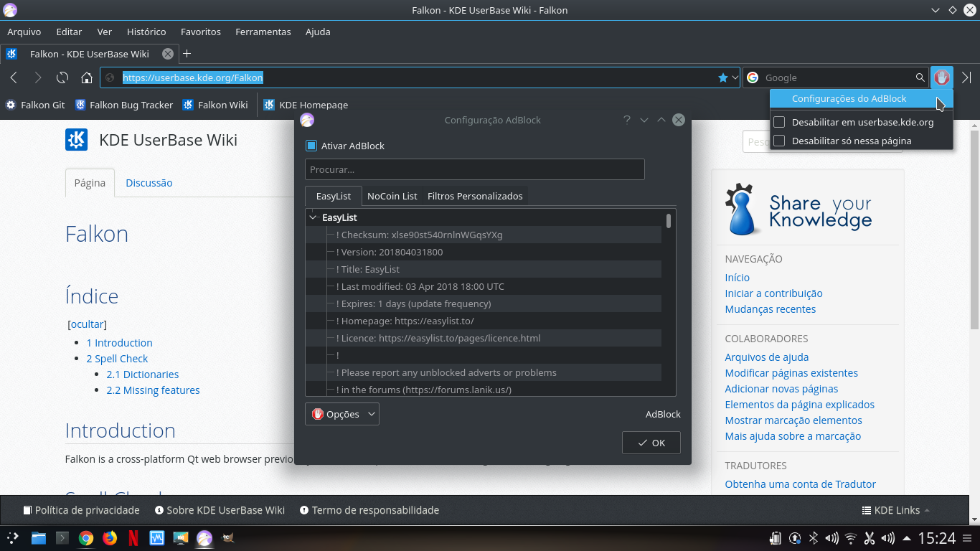This screenshot has width=980, height=551.
Task: Toggle the Ativar AdBlock checkbox
Action: click(311, 146)
